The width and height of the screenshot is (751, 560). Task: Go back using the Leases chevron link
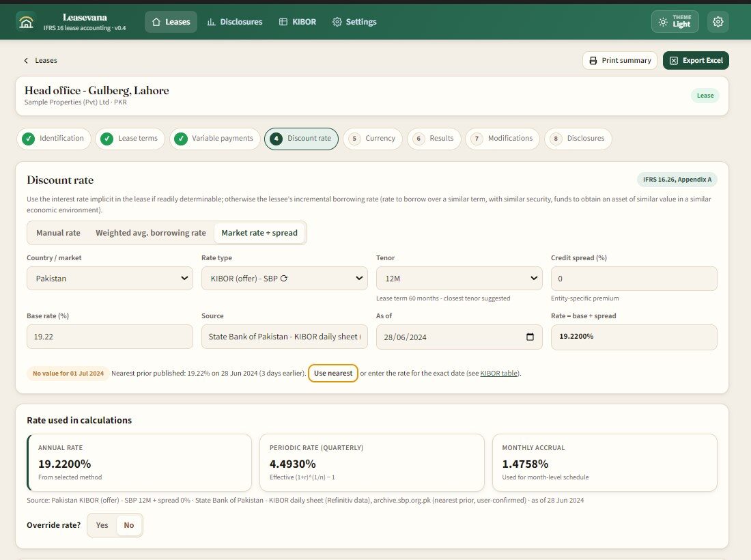[40, 60]
